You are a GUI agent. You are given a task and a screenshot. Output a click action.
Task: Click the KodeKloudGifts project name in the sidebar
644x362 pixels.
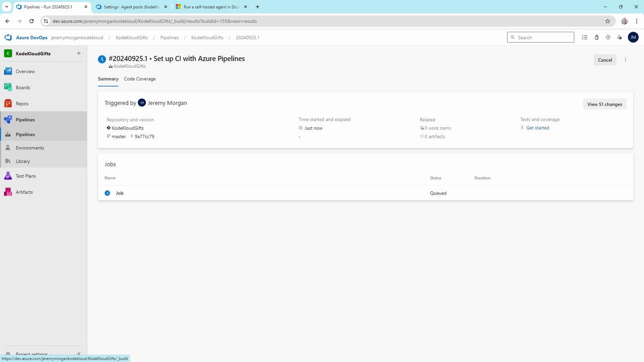(33, 54)
